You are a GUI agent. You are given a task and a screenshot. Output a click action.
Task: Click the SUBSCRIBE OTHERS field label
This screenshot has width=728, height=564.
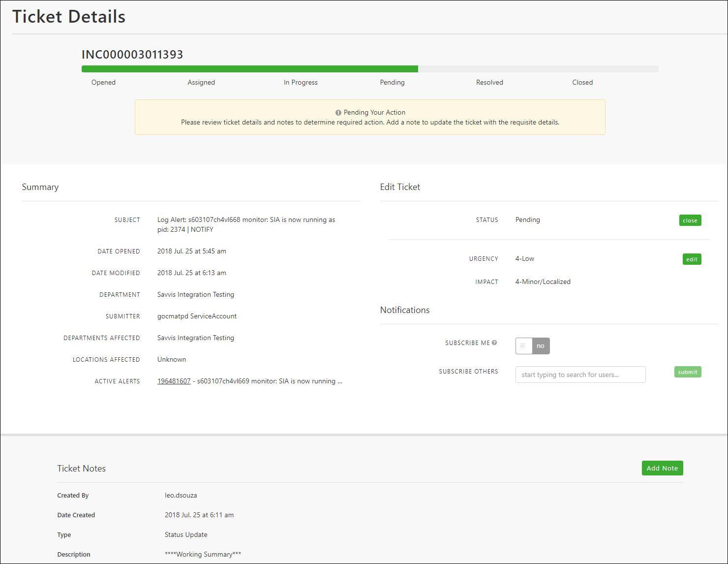click(468, 372)
